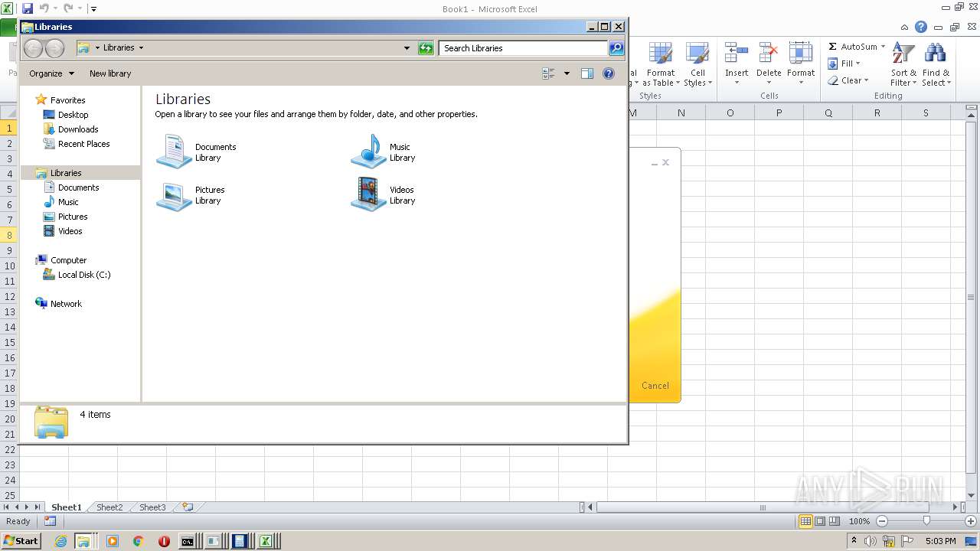Switch to Sheet2 tab
This screenshot has height=551, width=980.
pos(109,507)
